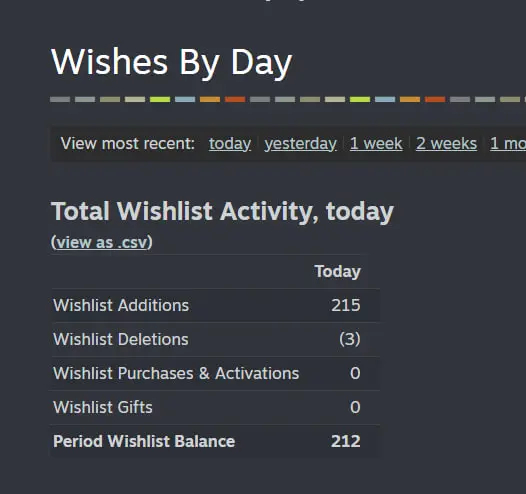Select the Wishlist Gifts row label
This screenshot has height=494, width=526.
click(103, 407)
